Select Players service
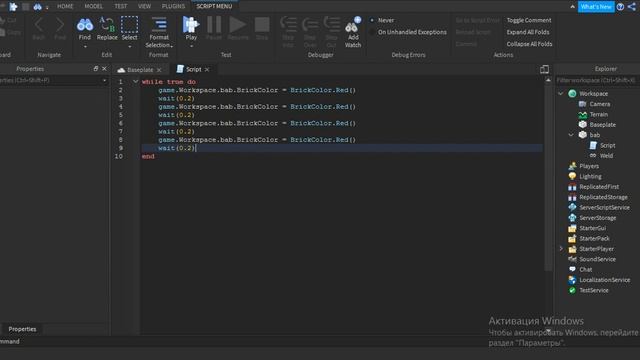Screen dimensions: 640x360 [589, 166]
